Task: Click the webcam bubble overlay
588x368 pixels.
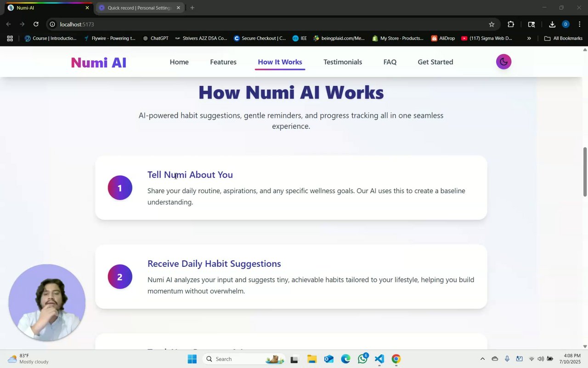Action: click(47, 303)
